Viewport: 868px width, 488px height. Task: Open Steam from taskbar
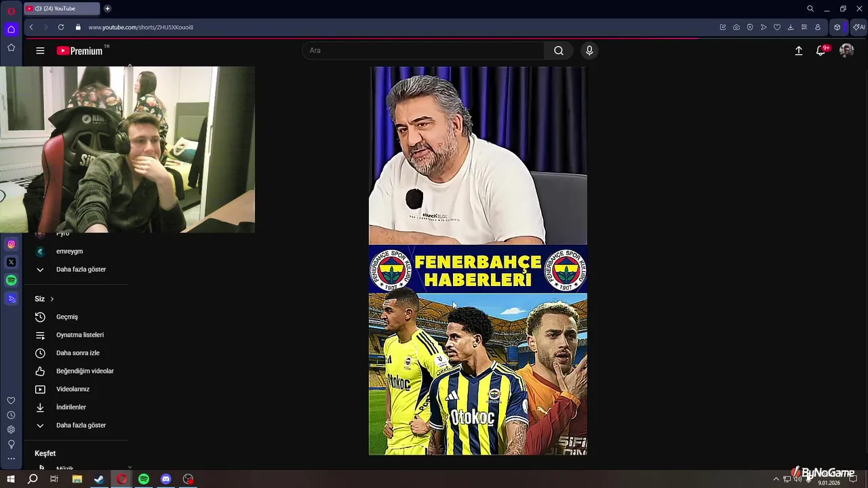(x=99, y=479)
